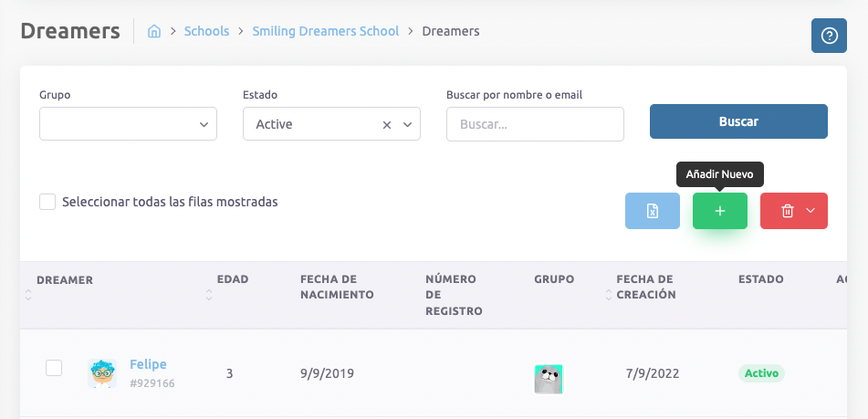Open the Grupo dropdown
This screenshot has height=419, width=868.
click(128, 124)
